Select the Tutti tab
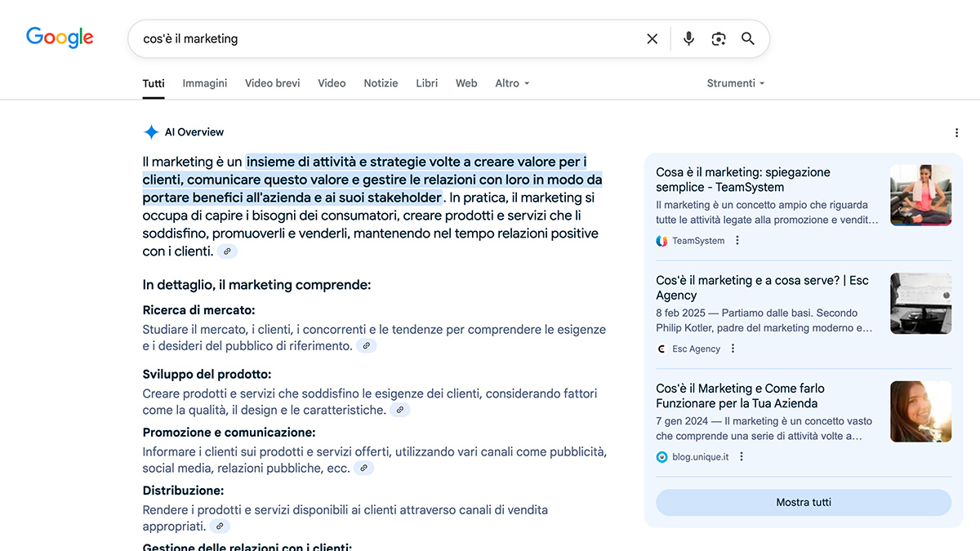 pos(154,83)
